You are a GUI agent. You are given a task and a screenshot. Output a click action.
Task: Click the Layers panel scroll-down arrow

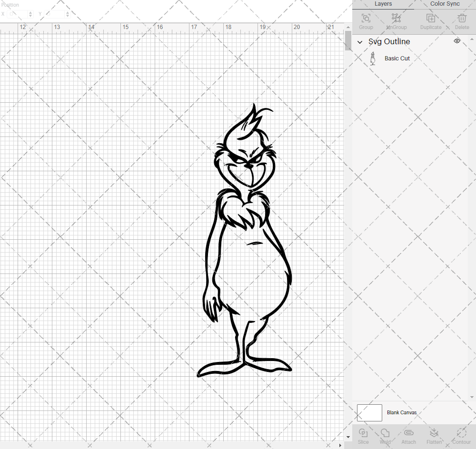pos(472,397)
